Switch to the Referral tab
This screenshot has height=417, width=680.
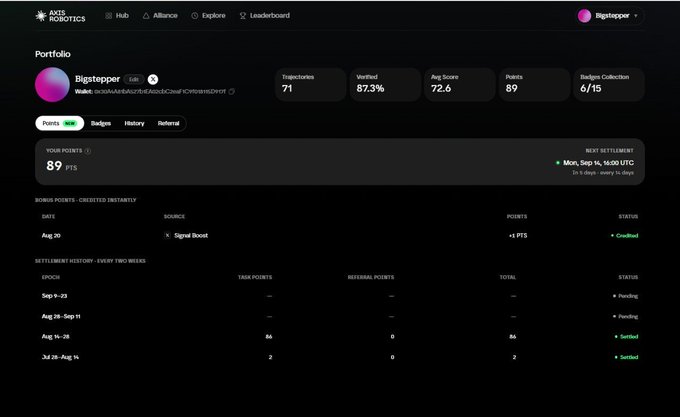coord(168,123)
